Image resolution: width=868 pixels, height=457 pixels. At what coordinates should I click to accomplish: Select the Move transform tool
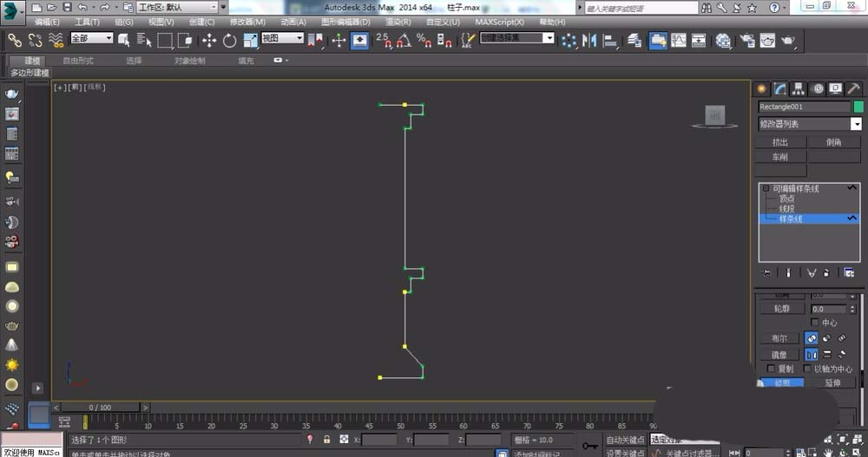(209, 40)
